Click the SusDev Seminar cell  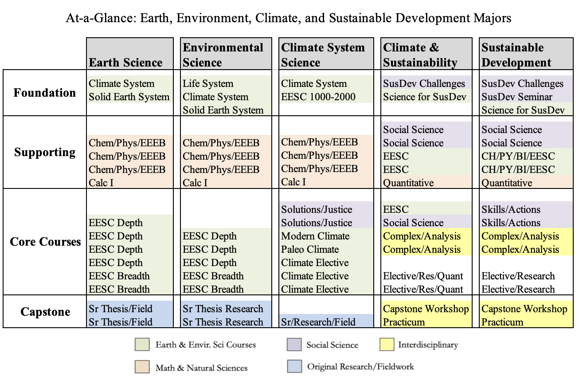(517, 97)
